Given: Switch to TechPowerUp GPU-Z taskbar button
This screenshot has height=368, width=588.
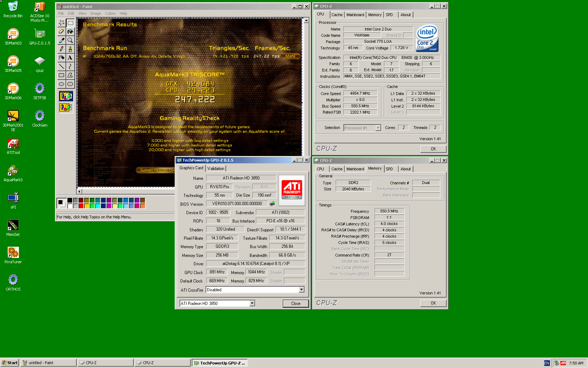Looking at the screenshot, I should (220, 363).
